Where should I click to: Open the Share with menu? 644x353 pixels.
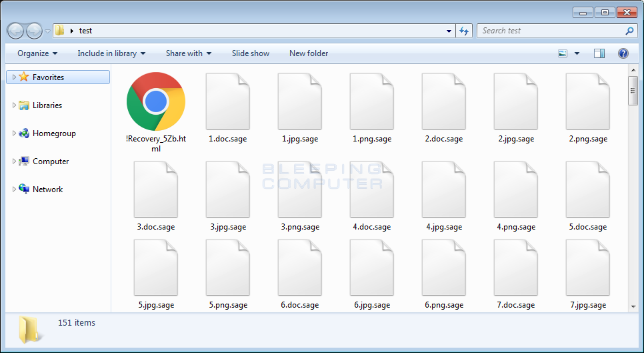pos(189,53)
